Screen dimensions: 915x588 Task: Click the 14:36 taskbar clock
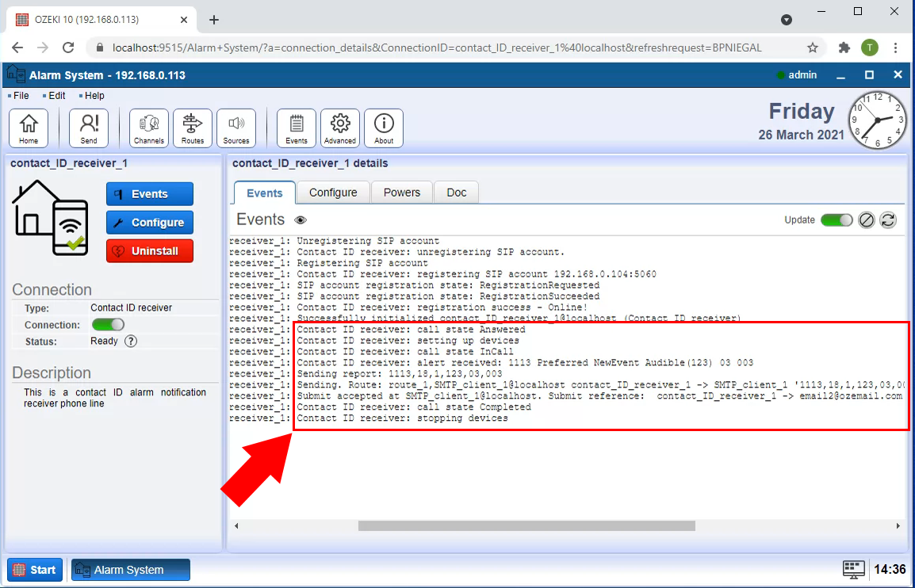pos(890,570)
